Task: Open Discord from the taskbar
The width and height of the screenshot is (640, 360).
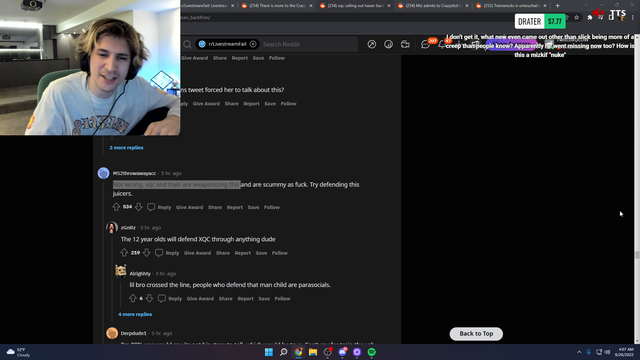Action: [x=342, y=352]
